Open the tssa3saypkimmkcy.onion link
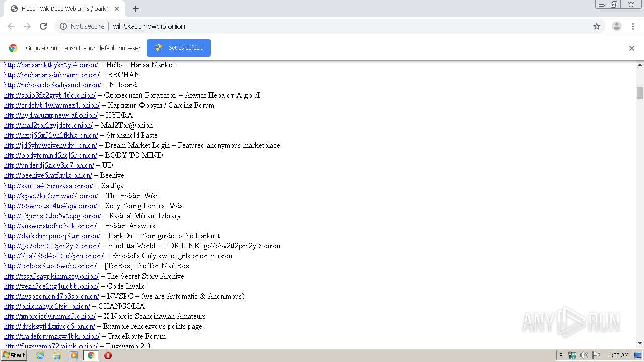Image resolution: width=644 pixels, height=362 pixels. (51, 276)
